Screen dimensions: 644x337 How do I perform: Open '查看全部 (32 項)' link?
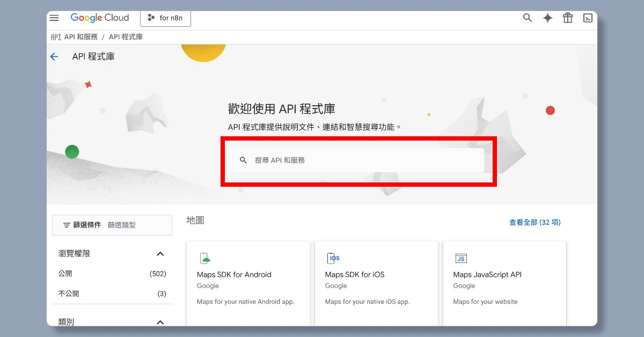pos(535,222)
